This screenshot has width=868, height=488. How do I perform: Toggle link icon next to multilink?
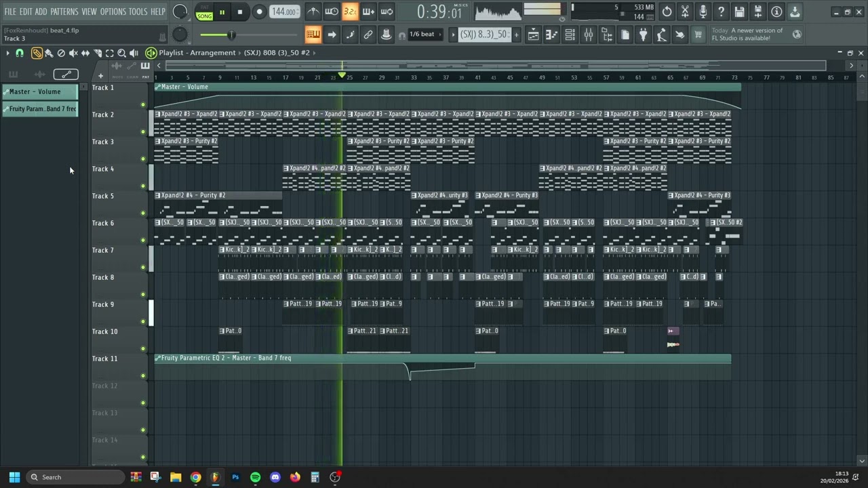(x=368, y=35)
